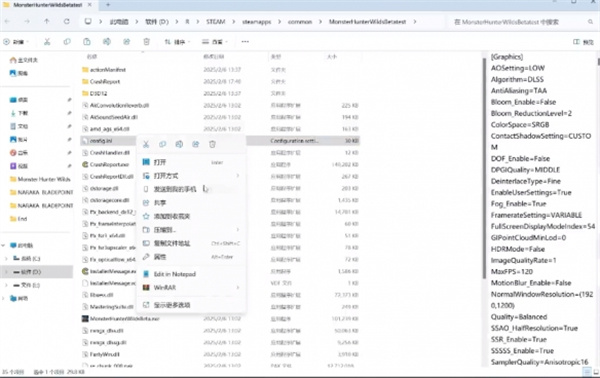Collapse the This PC tree node

point(3,245)
